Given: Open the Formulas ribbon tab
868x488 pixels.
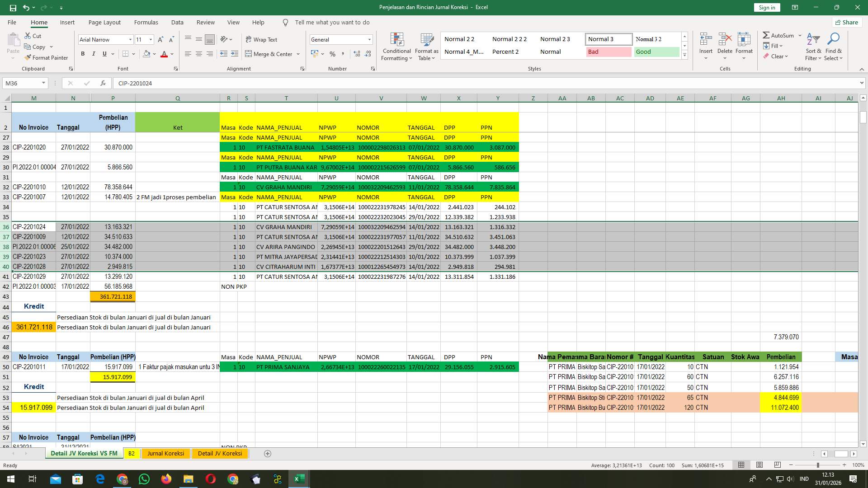Looking at the screenshot, I should [x=146, y=22].
